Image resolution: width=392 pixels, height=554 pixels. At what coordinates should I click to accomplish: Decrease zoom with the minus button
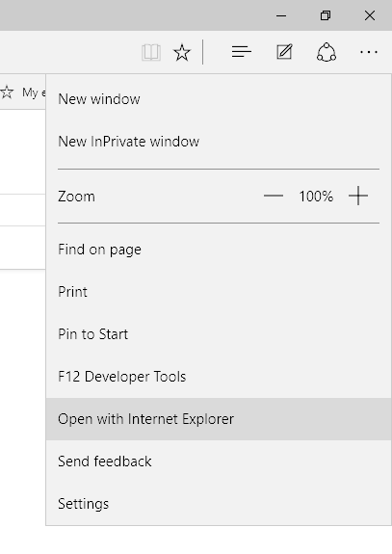point(274,196)
